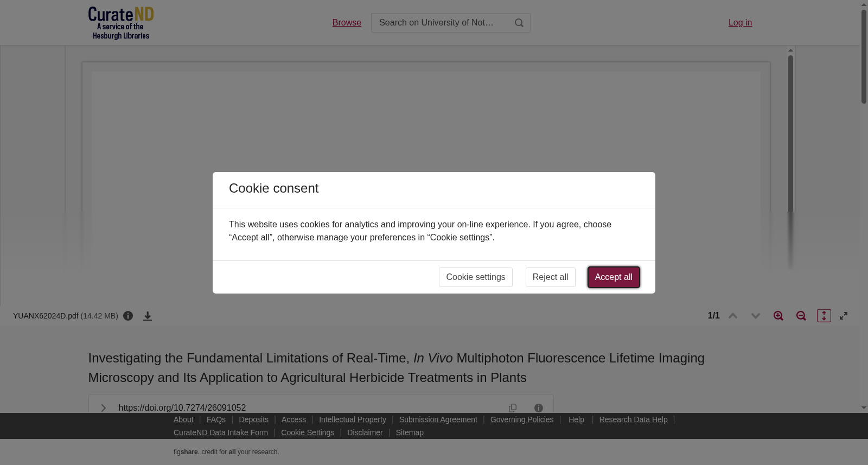Image resolution: width=868 pixels, height=465 pixels.
Task: Go to next page in viewer
Action: 756,316
